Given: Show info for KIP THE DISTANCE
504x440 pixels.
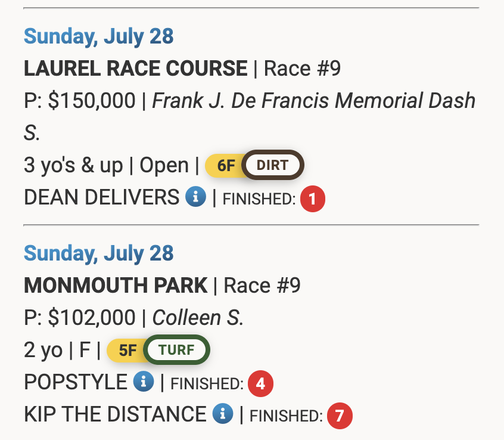Looking at the screenshot, I should coord(223,413).
